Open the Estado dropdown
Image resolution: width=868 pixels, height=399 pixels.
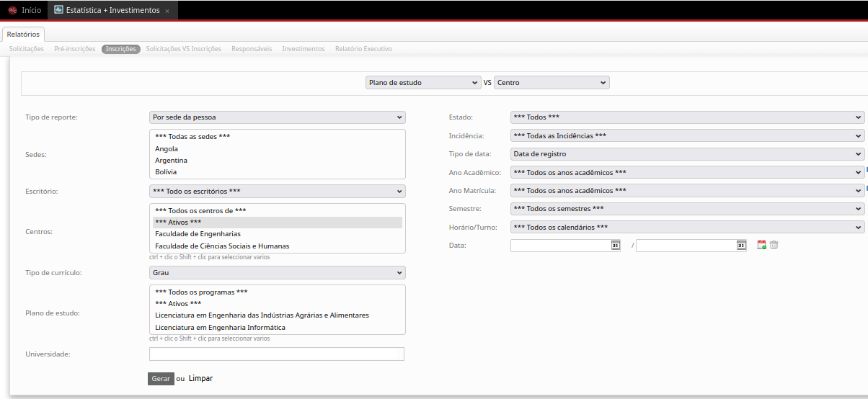tap(687, 117)
